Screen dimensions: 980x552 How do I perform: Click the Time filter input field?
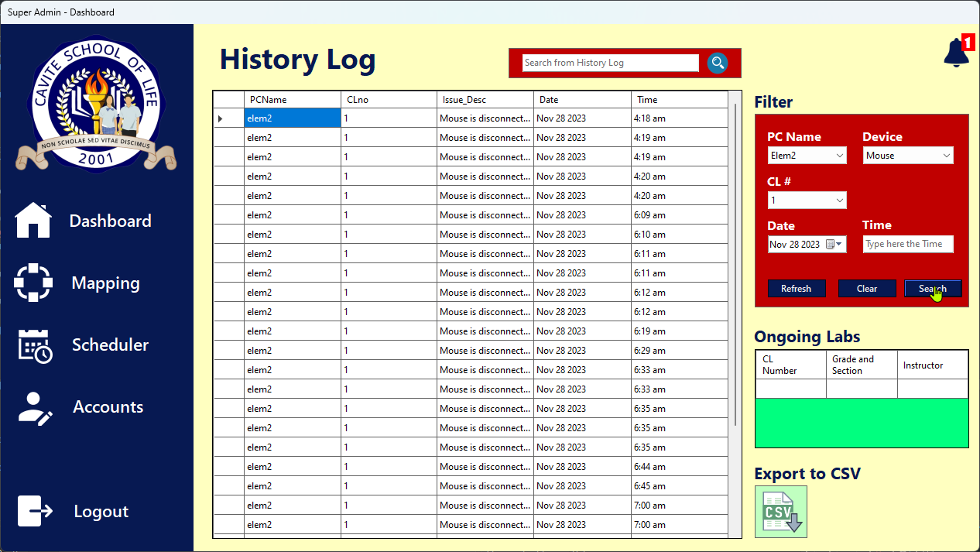pos(908,245)
